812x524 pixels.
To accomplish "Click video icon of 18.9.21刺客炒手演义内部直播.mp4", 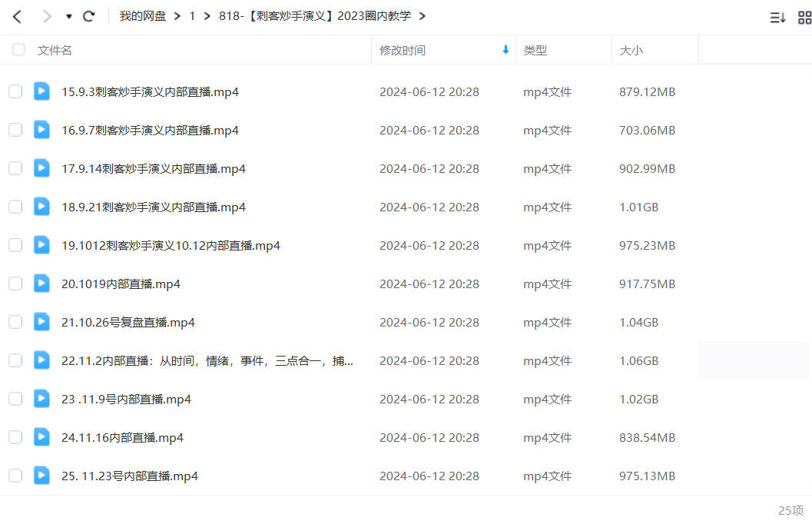I will tap(42, 206).
